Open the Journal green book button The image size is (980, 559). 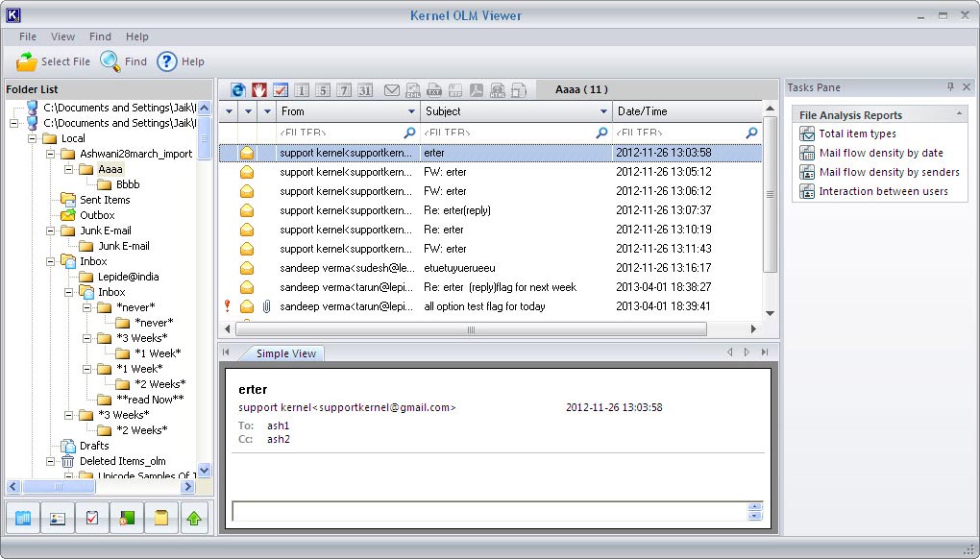point(127,518)
